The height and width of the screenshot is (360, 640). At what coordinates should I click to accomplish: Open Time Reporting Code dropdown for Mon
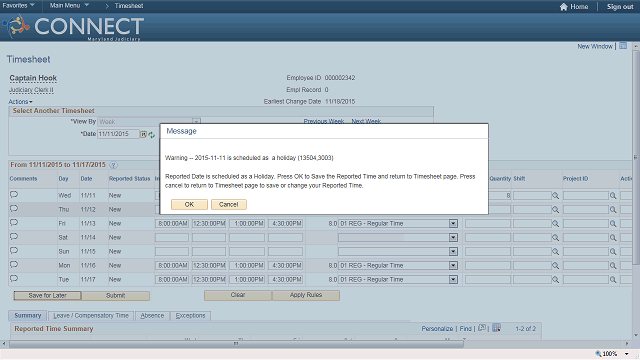tap(453, 266)
